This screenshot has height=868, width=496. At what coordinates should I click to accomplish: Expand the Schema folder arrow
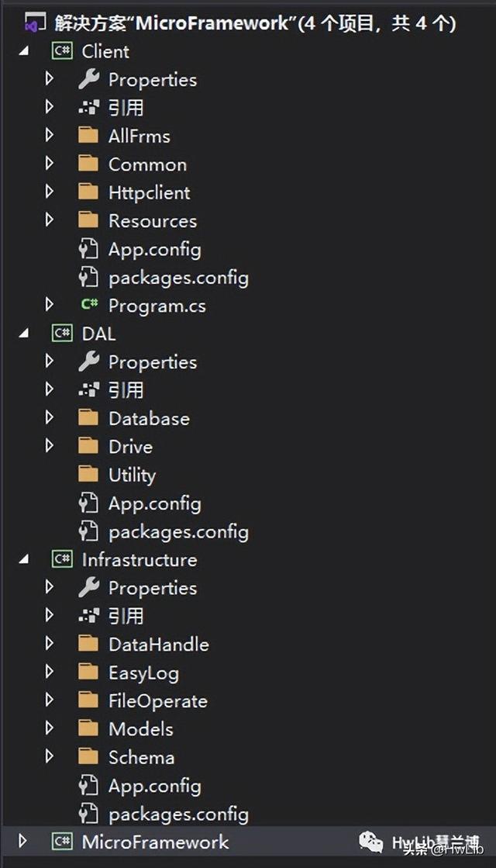[x=50, y=757]
